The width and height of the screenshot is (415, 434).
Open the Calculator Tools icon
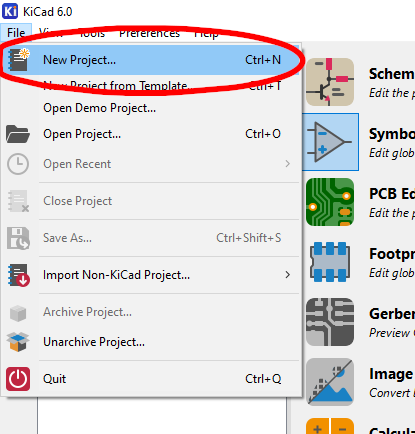click(x=330, y=426)
